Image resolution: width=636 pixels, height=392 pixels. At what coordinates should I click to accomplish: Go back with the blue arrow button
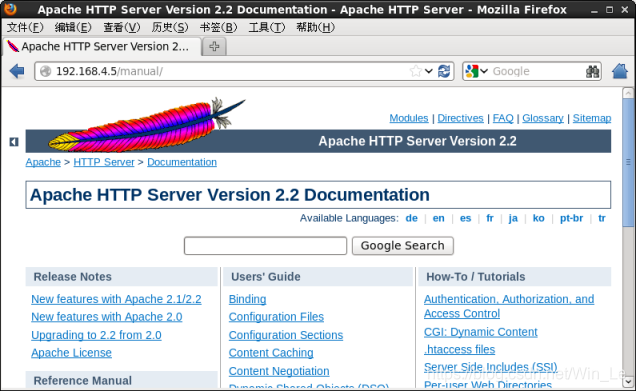(x=17, y=71)
